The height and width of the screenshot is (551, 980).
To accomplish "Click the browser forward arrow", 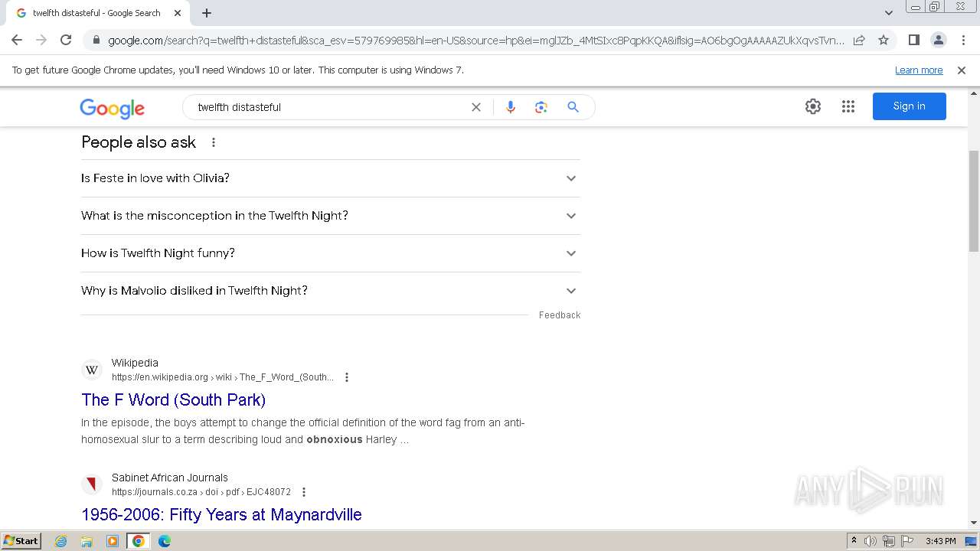I will coord(41,40).
